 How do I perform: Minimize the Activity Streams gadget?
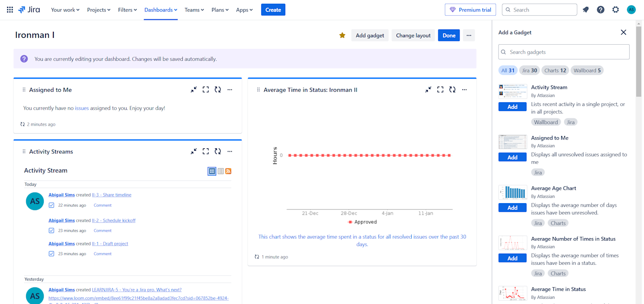[x=194, y=152]
